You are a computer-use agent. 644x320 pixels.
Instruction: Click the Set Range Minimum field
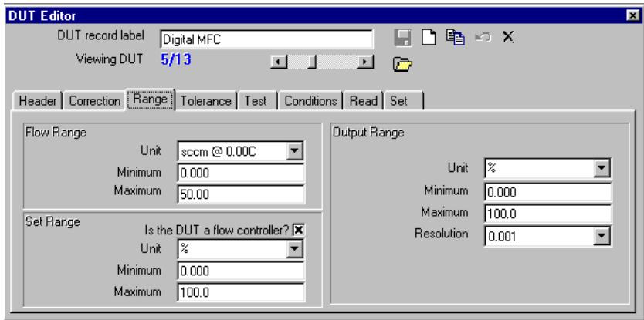click(x=241, y=271)
